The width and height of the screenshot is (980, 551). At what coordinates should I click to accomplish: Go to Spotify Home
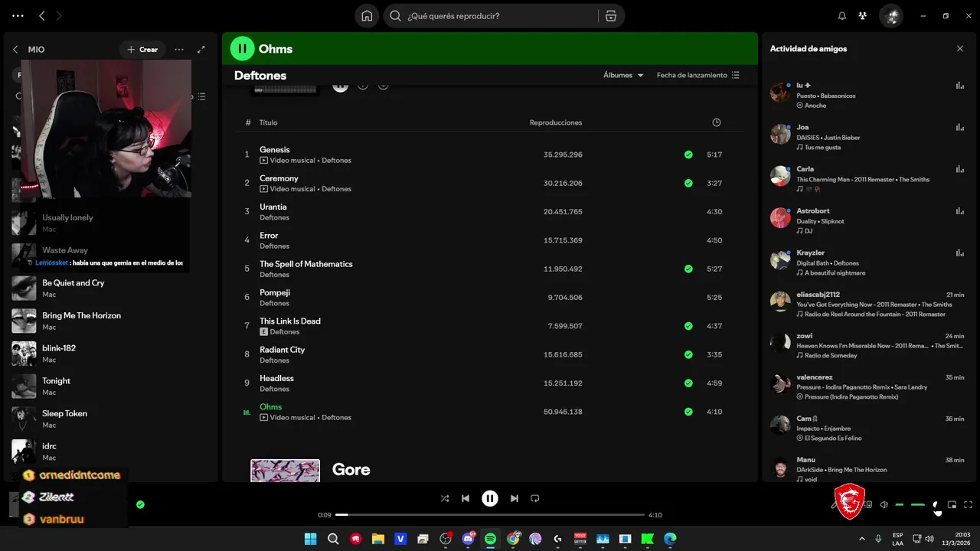[367, 15]
